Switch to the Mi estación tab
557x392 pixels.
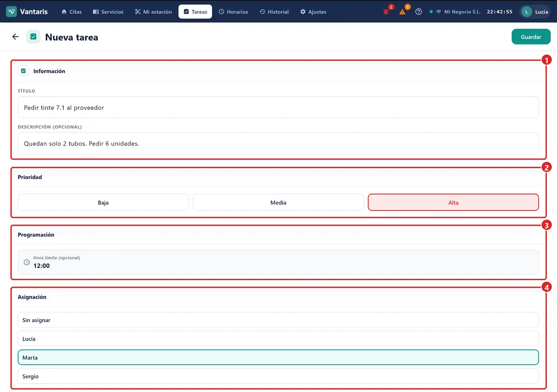click(153, 12)
